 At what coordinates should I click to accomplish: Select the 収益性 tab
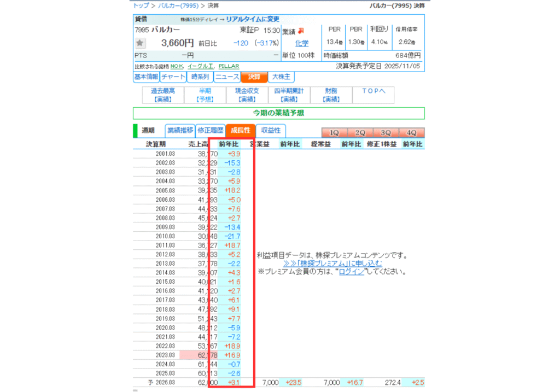click(271, 131)
